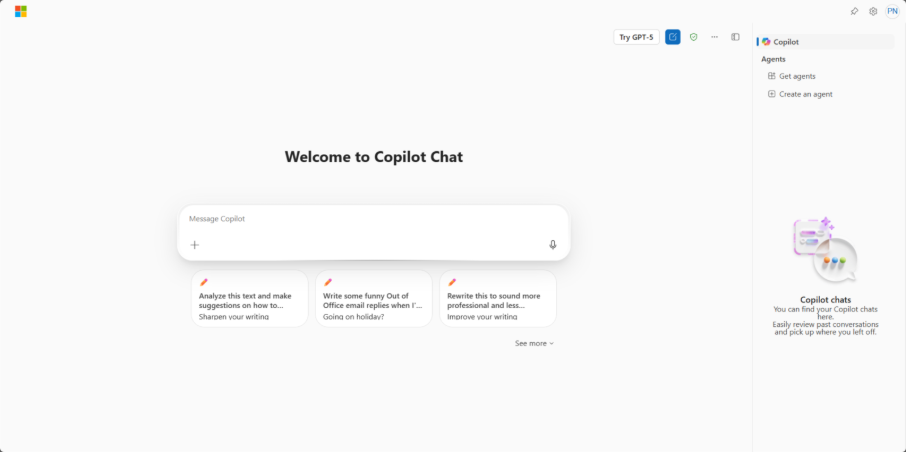This screenshot has height=453, width=906.
Task: Open the three-dot more options menu
Action: [715, 37]
